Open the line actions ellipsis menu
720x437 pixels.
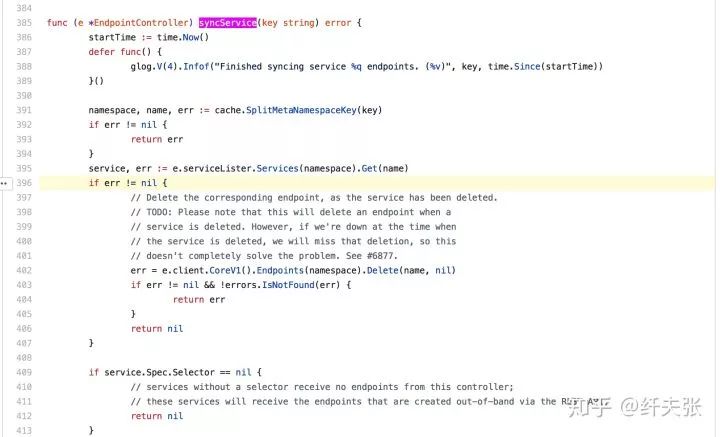(5, 183)
